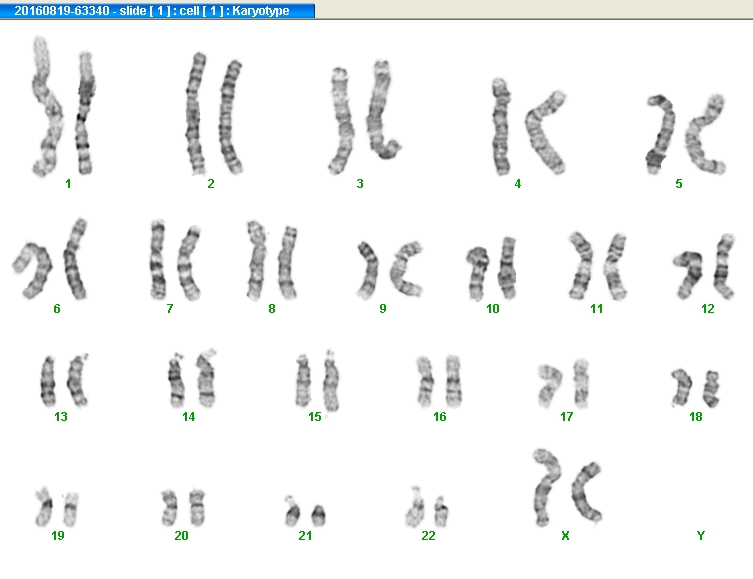This screenshot has height=579, width=753.
Task: Click the green label '4'
Action: point(518,184)
